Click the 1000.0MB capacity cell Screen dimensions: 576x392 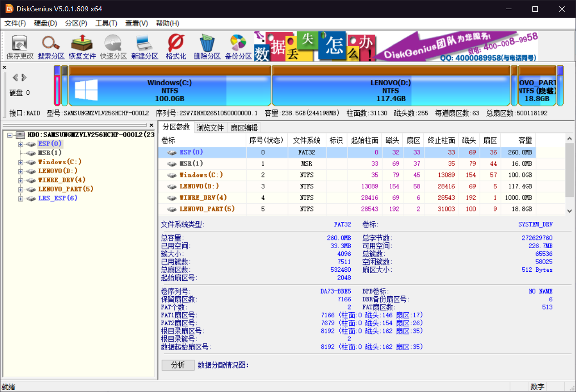[519, 198]
